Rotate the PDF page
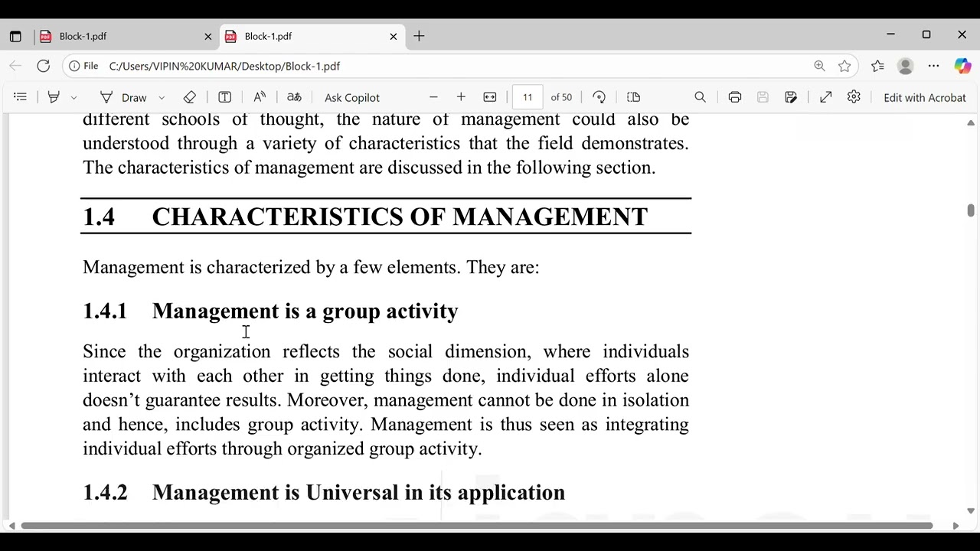 point(599,97)
